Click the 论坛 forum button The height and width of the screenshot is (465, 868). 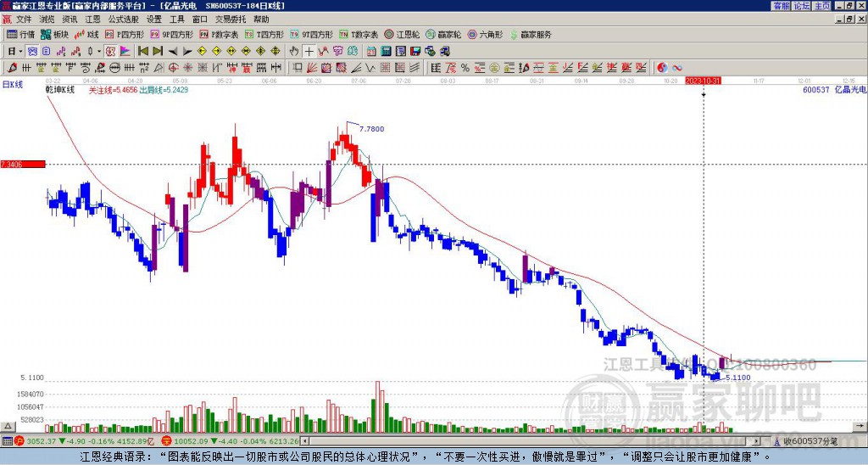tap(802, 6)
